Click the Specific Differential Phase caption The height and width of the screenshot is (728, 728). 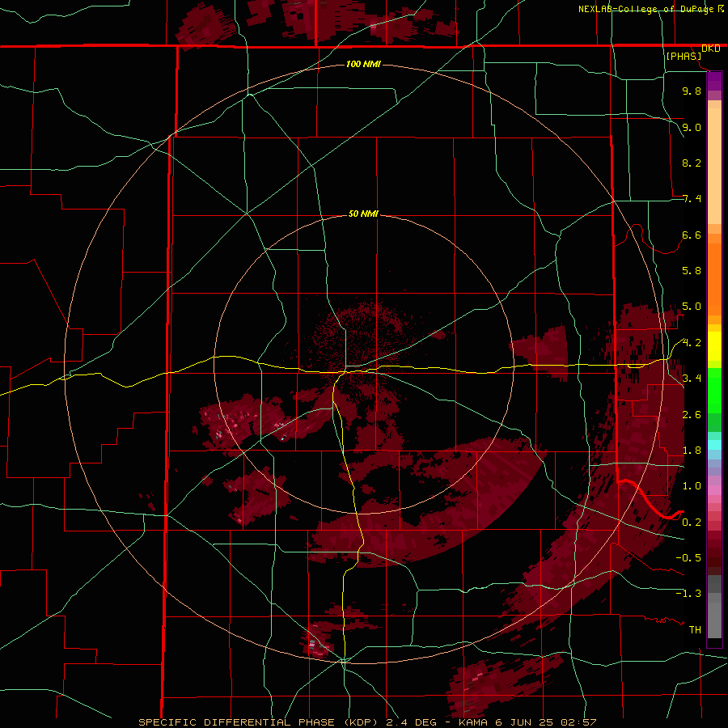(x=367, y=722)
